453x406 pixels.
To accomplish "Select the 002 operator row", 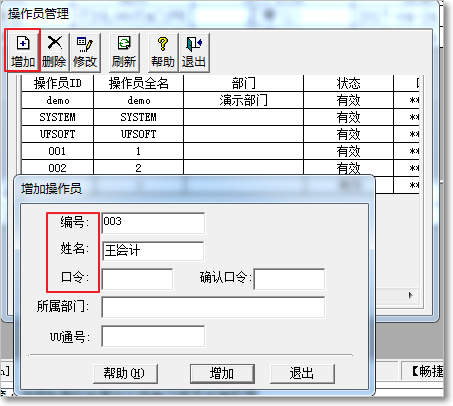I will click(220, 167).
